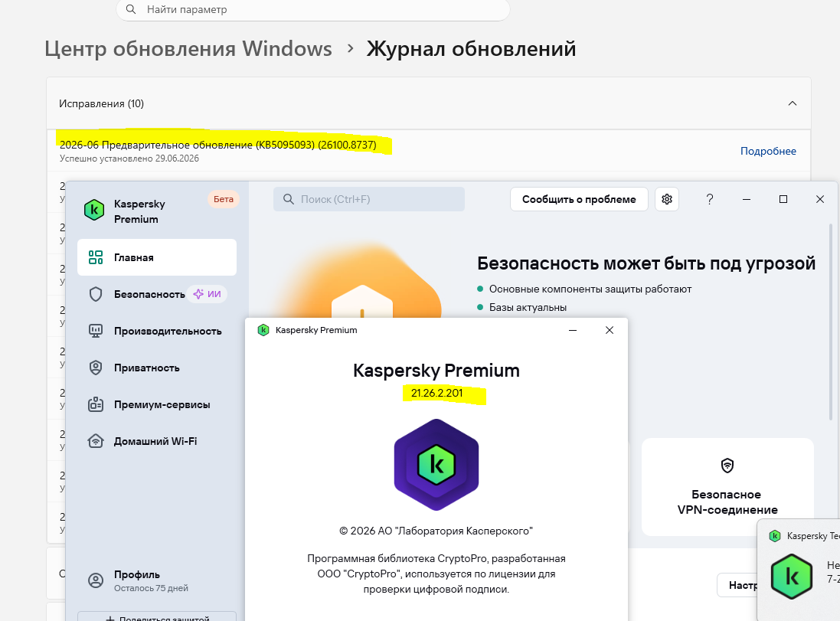Click the Главная dashboard grid icon
The width and height of the screenshot is (840, 621).
tap(96, 257)
